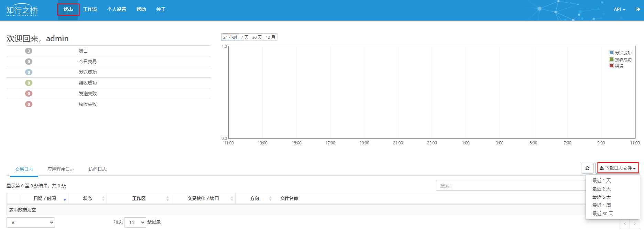Click the previous page arrow in pagination
The height and width of the screenshot is (230, 644).
pos(625,224)
